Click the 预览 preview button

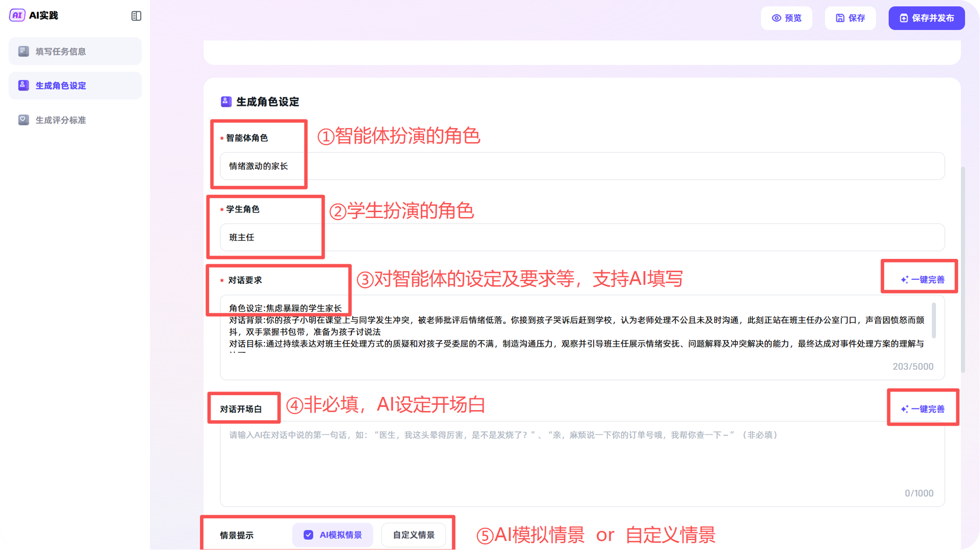[x=787, y=18]
